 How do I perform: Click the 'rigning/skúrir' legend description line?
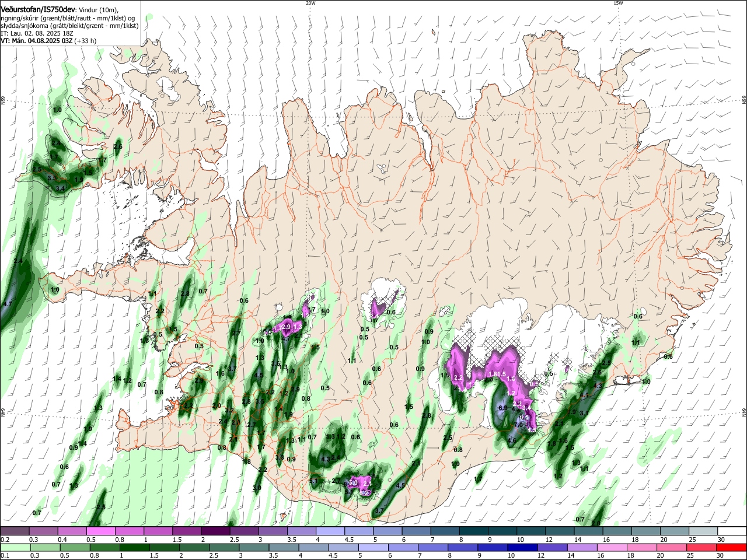click(x=68, y=17)
